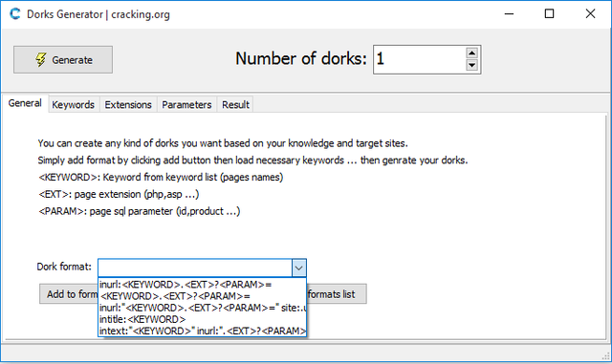Decrease the number of dorks with the down arrow
Image resolution: width=612 pixels, height=364 pixels.
[x=471, y=65]
